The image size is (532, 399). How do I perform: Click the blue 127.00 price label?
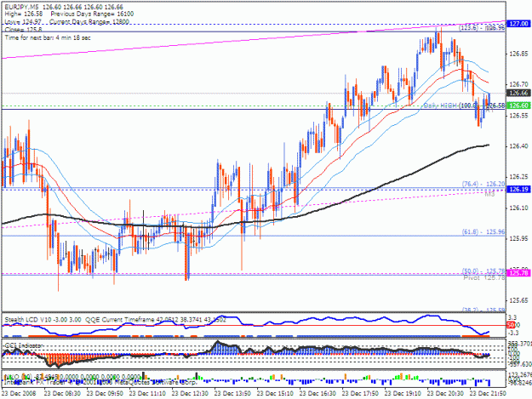518,24
